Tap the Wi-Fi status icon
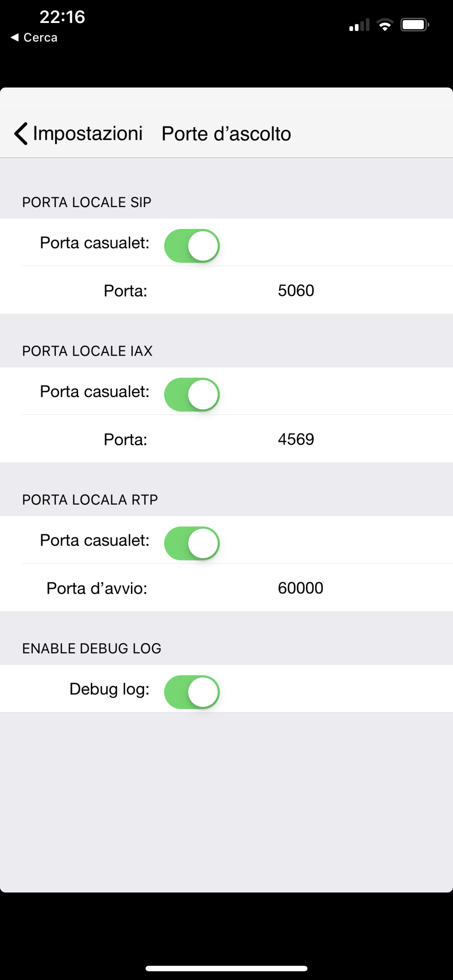The image size is (453, 980). pyautogui.click(x=384, y=25)
